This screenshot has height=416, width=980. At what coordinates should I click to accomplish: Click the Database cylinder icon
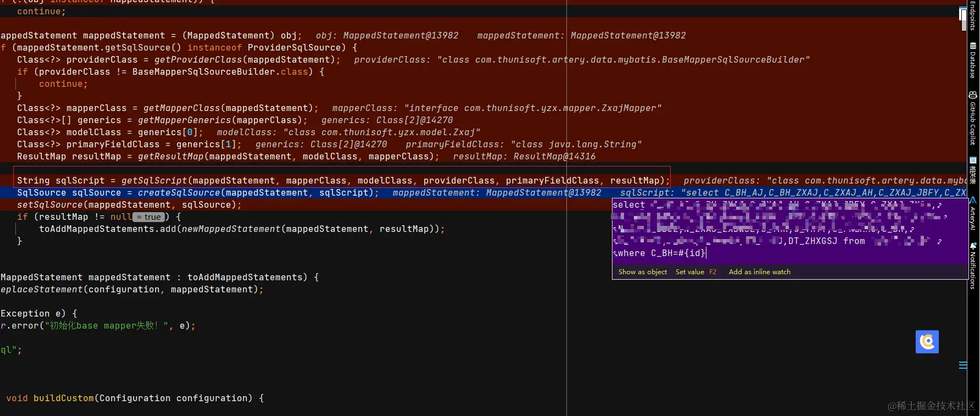(x=973, y=46)
